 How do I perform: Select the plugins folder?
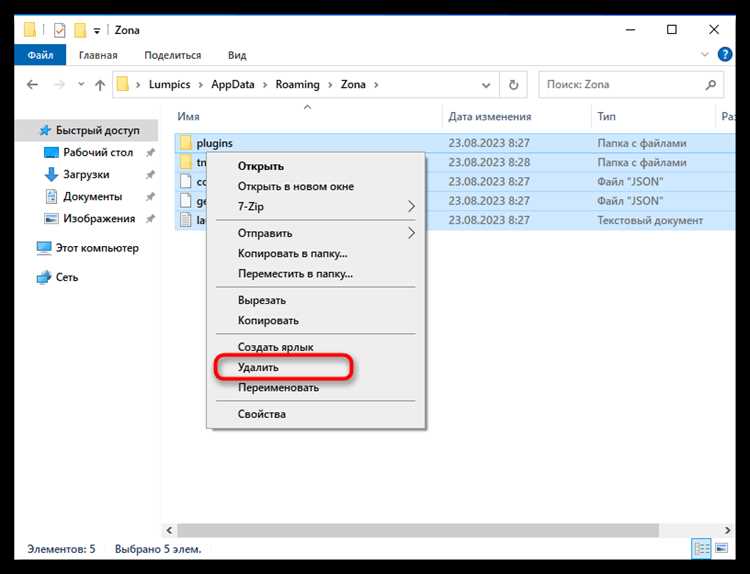[x=214, y=143]
